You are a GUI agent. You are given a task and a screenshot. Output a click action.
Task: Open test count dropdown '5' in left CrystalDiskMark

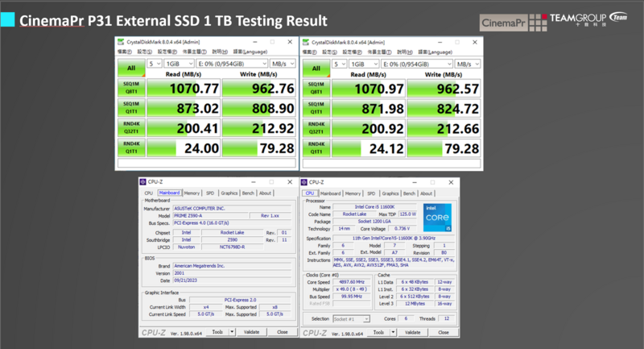pos(155,64)
